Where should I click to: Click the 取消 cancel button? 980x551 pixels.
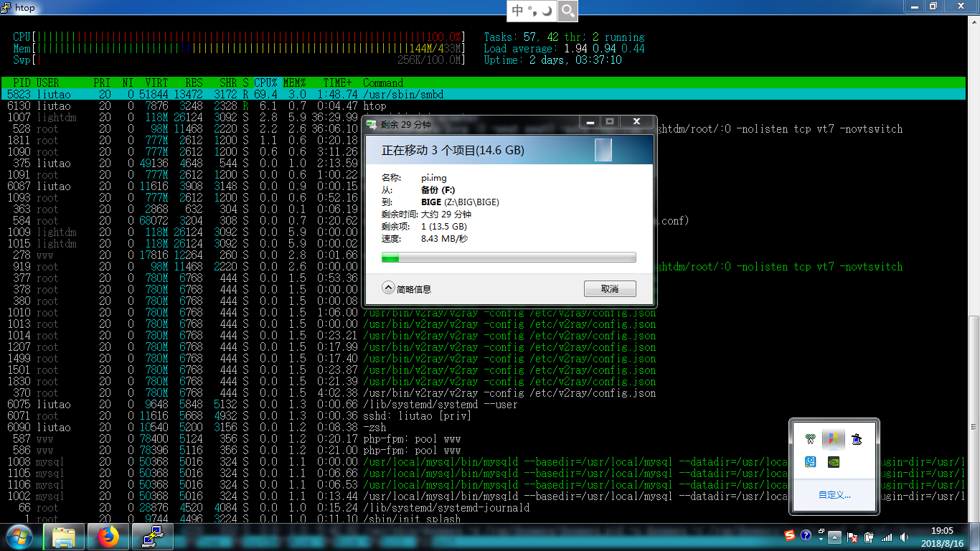(x=610, y=288)
